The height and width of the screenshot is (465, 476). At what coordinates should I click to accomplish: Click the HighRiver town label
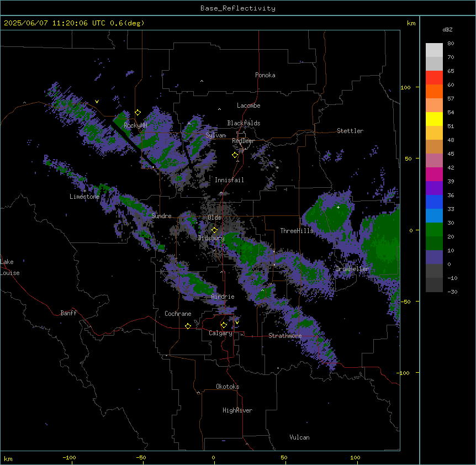click(x=237, y=410)
